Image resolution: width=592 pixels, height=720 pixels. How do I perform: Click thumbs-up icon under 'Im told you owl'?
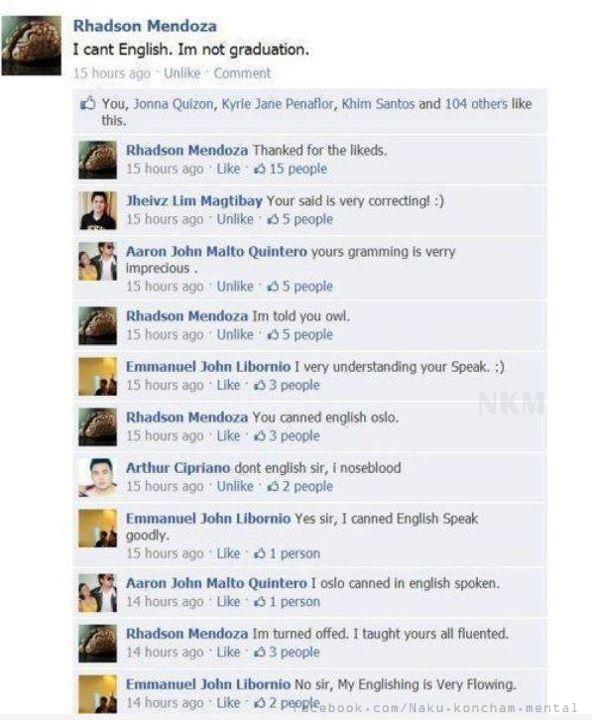[x=273, y=334]
